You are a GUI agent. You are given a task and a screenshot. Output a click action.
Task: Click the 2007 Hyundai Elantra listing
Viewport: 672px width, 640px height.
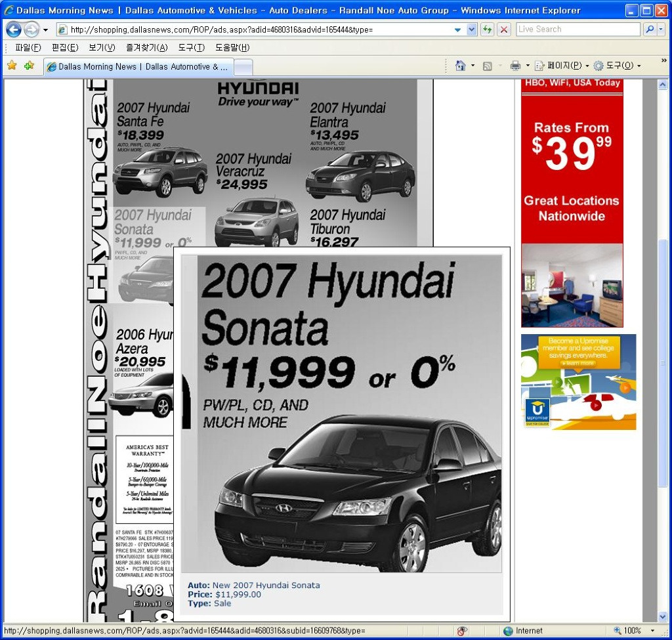pos(360,152)
